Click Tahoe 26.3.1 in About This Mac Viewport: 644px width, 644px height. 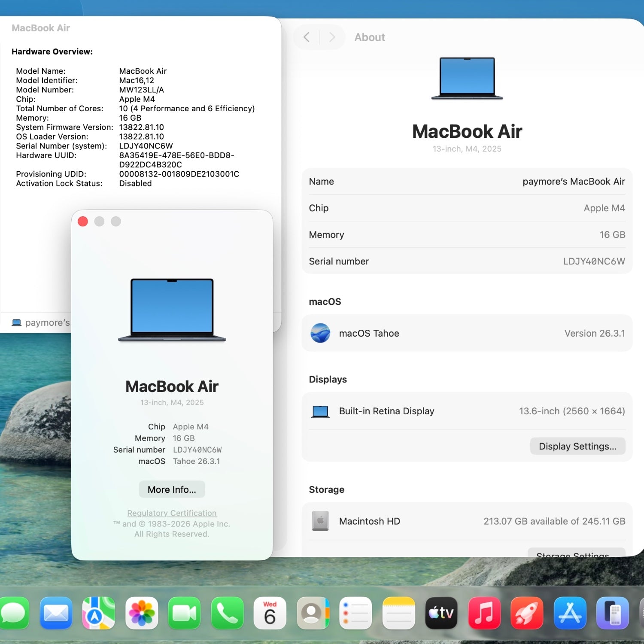tap(196, 462)
